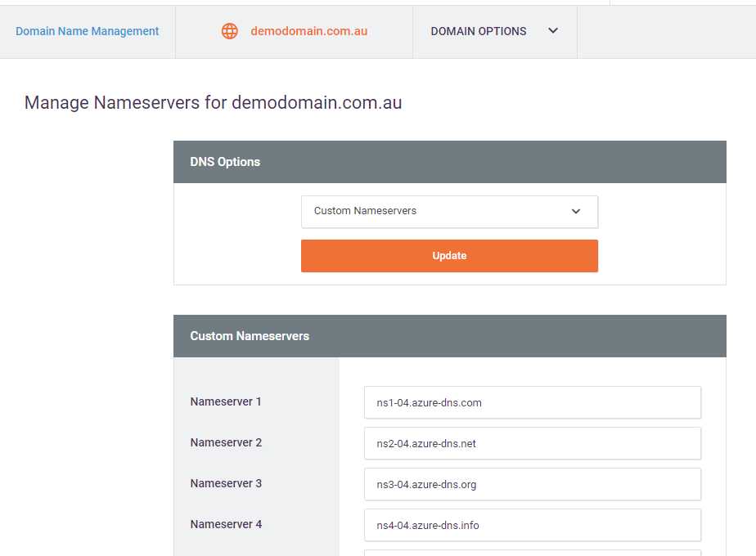This screenshot has width=756, height=556.
Task: Click the Manage Nameservers page heading
Action: (213, 103)
